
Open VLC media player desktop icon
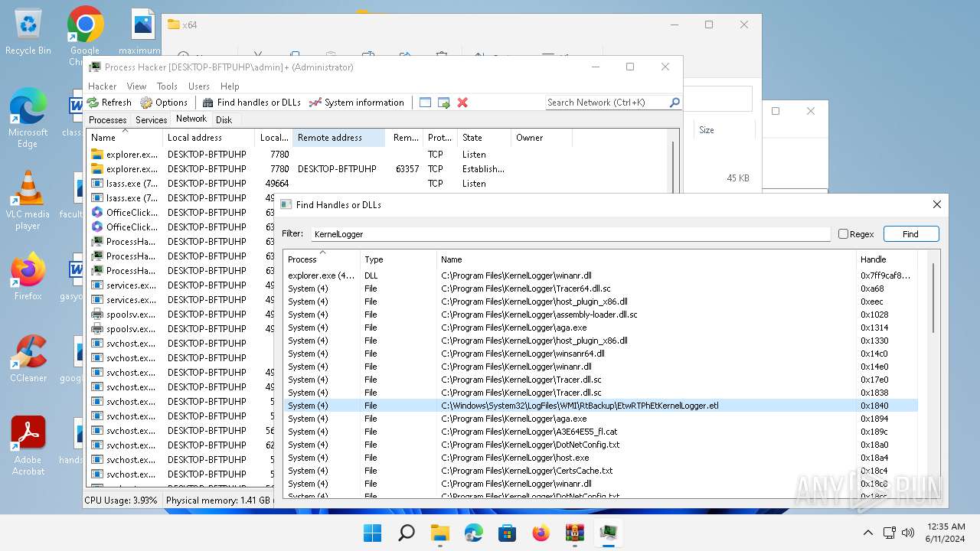28,199
